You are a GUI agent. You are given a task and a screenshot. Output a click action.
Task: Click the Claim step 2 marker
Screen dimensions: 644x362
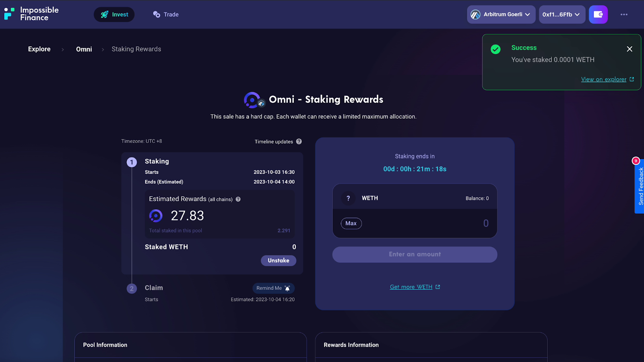pyautogui.click(x=132, y=288)
